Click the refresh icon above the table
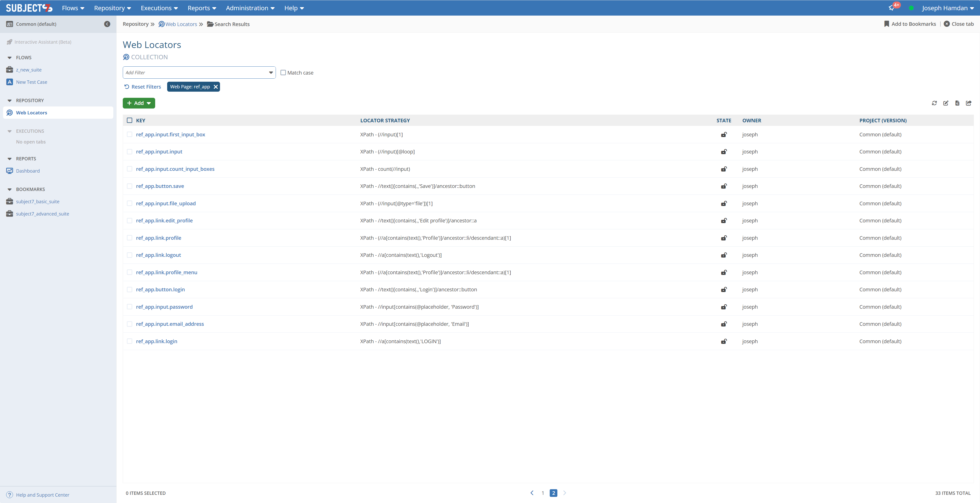980x503 pixels. [934, 103]
